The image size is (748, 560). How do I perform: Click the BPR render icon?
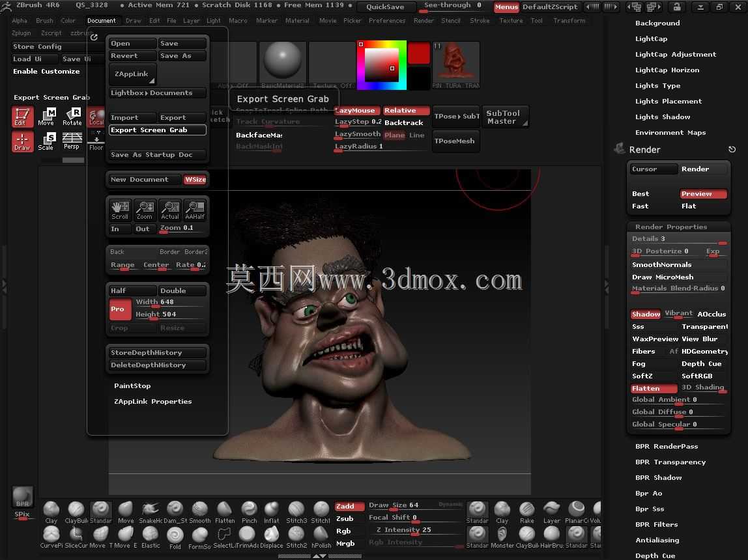click(x=22, y=497)
